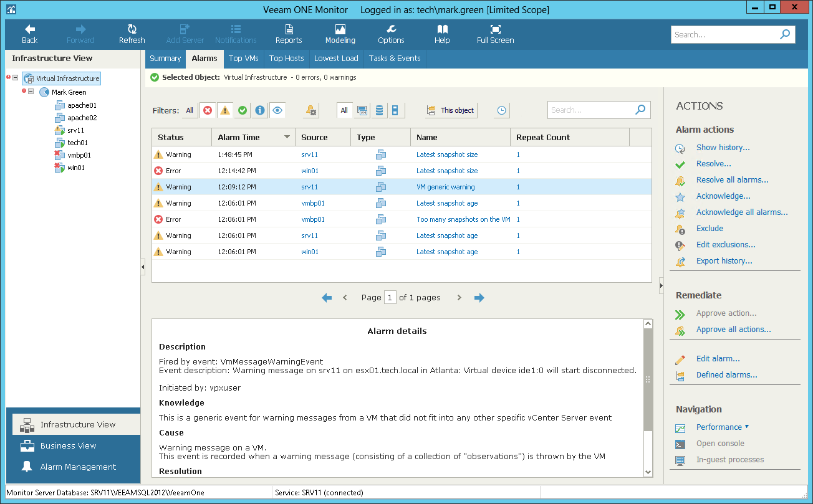Click Acknowledge all alarms action
The width and height of the screenshot is (813, 504).
coord(742,212)
